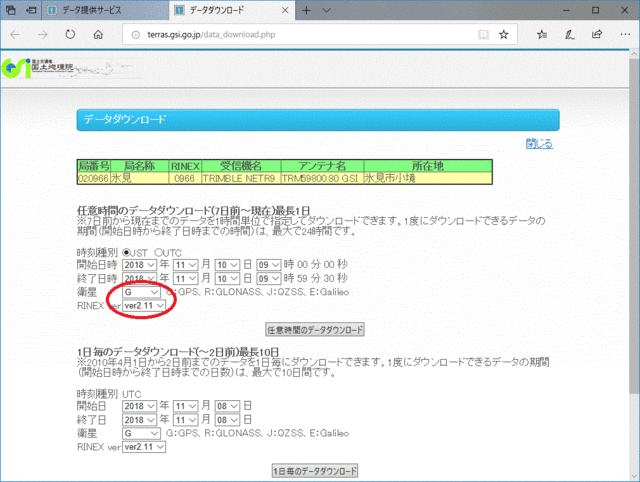Open the tabs set aside icon
Screen dimensions: 640x482
tap(11, 10)
